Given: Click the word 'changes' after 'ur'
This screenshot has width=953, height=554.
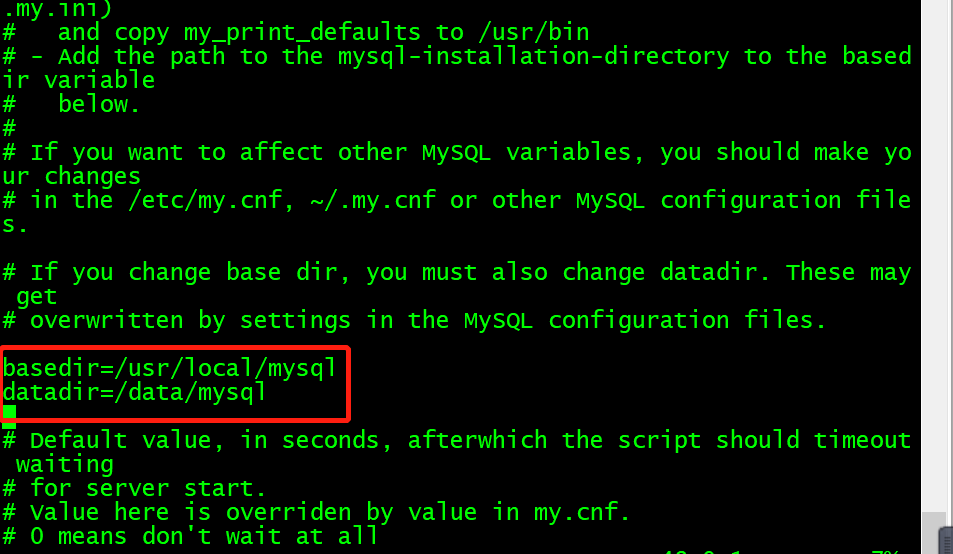Looking at the screenshot, I should click(x=92, y=177).
